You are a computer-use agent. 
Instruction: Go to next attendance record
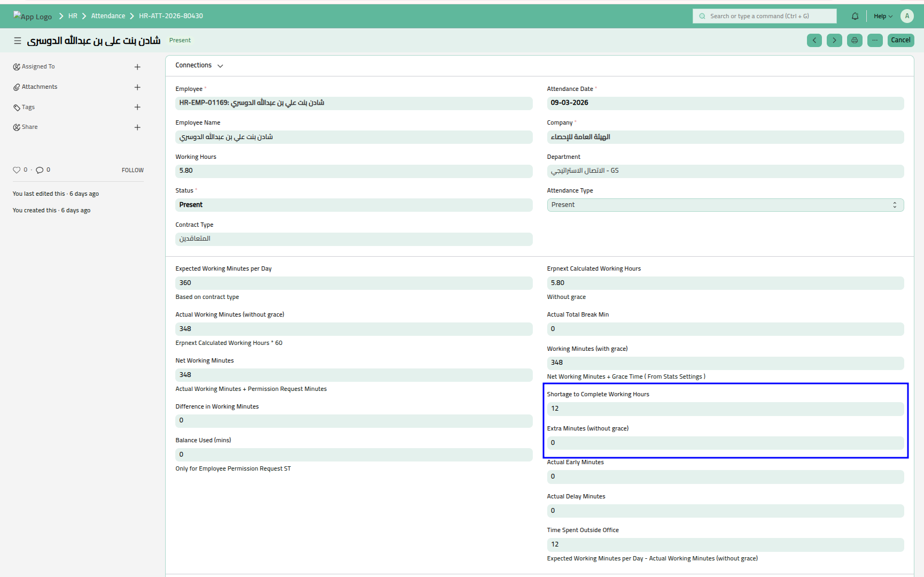click(x=834, y=40)
